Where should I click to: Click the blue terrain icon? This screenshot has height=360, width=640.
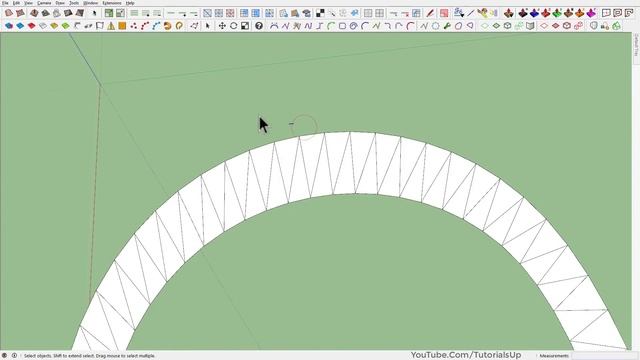[534, 13]
